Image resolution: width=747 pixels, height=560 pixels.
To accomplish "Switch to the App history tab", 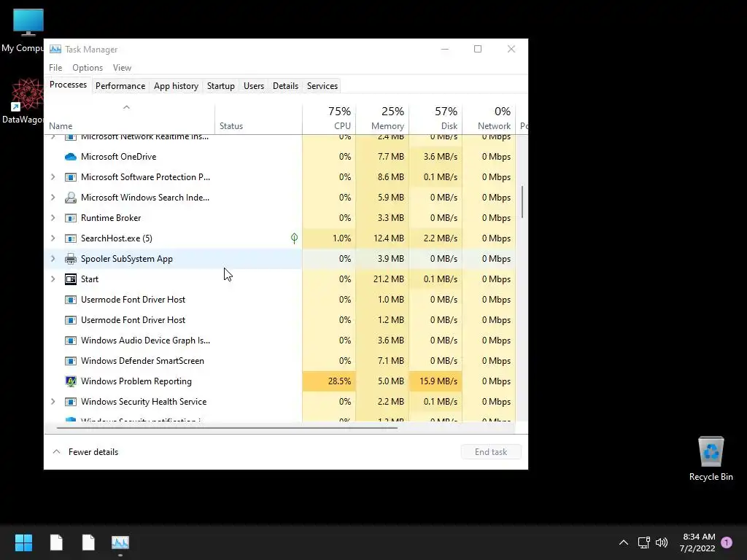I will [176, 86].
